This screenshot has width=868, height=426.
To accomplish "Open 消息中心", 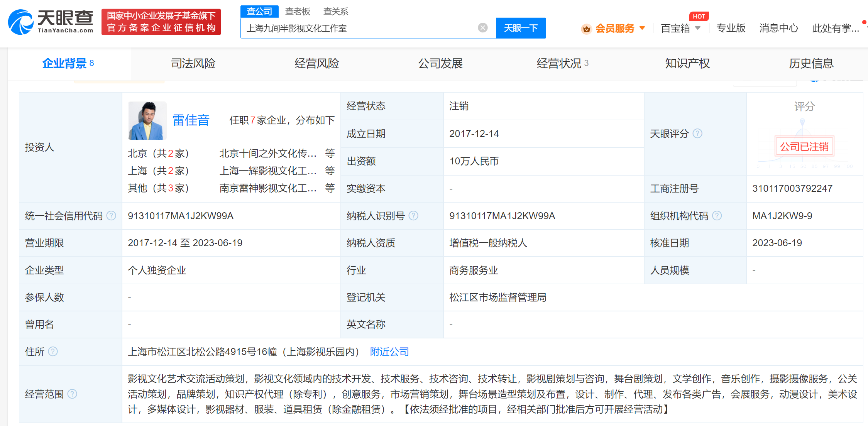I will (x=779, y=28).
